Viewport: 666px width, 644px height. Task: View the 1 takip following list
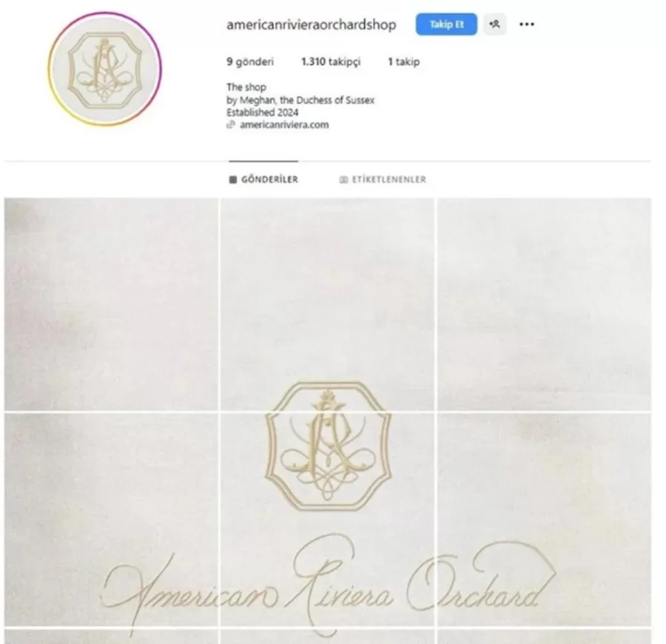[403, 62]
